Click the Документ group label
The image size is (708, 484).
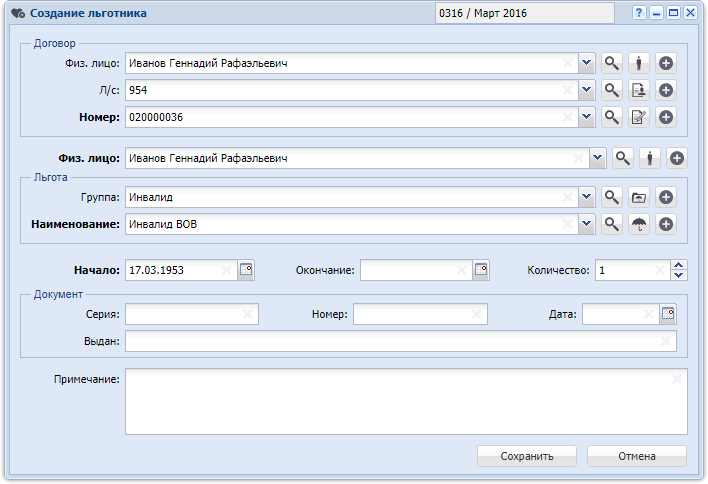pos(58,294)
